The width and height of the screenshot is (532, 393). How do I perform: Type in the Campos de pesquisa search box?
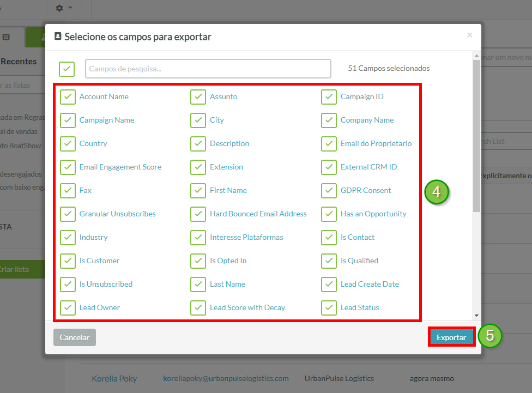pyautogui.click(x=208, y=69)
